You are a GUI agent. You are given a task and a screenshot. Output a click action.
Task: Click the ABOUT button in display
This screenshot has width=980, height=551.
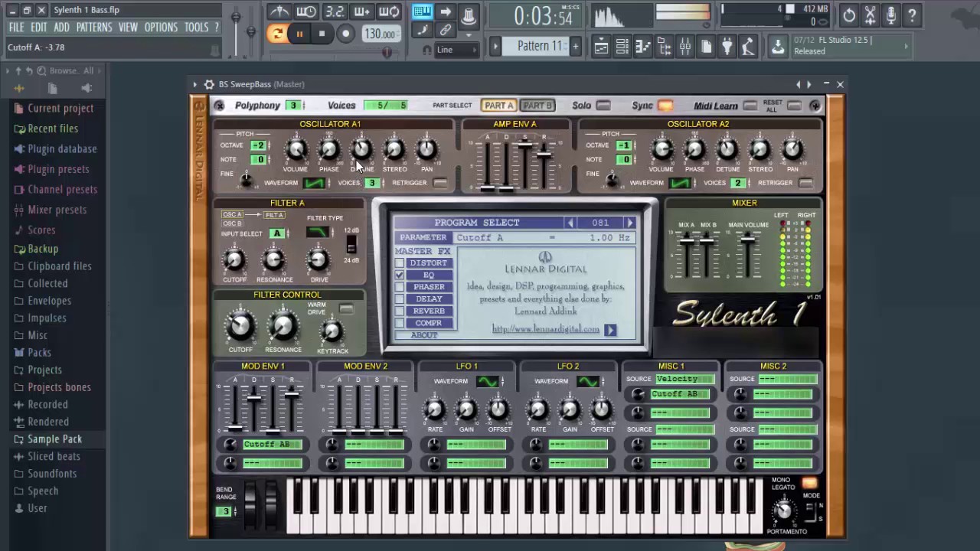[x=424, y=335]
